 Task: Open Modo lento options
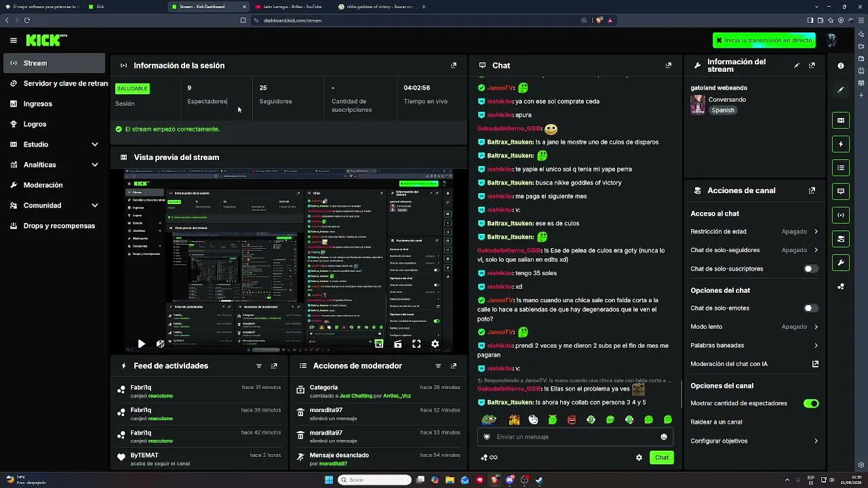click(x=755, y=327)
